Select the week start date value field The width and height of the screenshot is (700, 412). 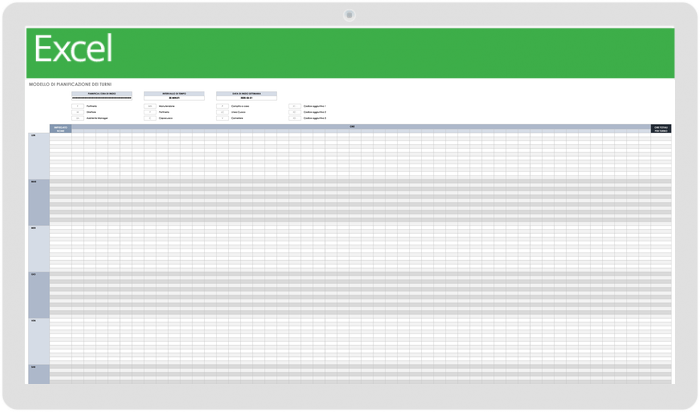pyautogui.click(x=246, y=98)
